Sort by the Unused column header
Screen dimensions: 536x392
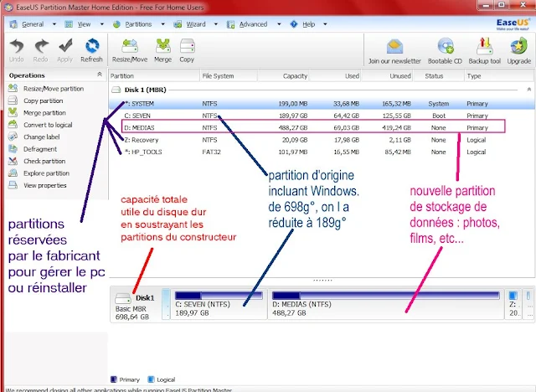(387, 76)
